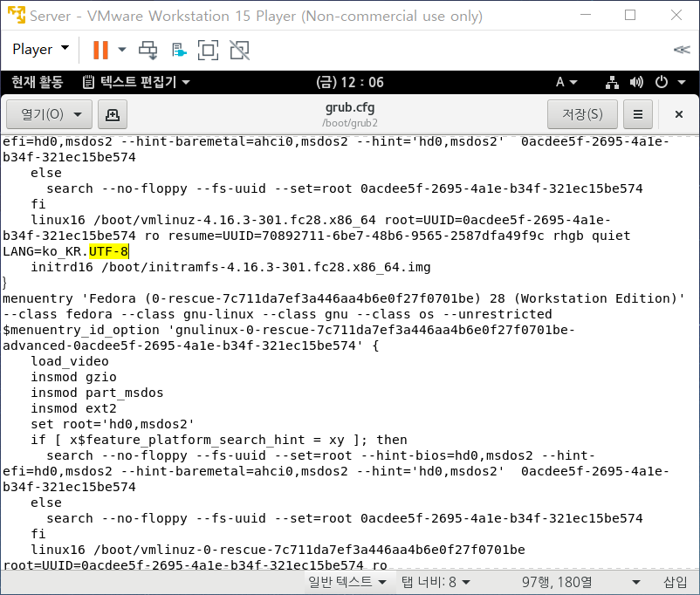Click on 'insmod ext2' line
700x595 pixels.
click(73, 408)
